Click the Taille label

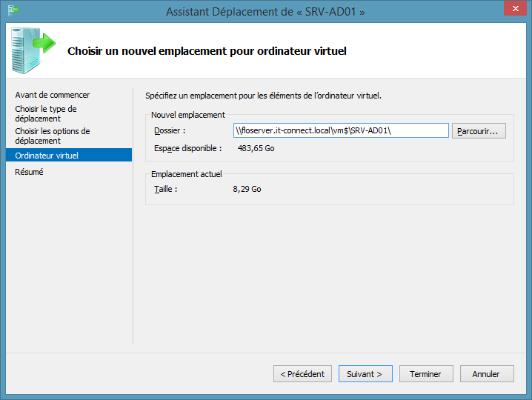(x=165, y=190)
